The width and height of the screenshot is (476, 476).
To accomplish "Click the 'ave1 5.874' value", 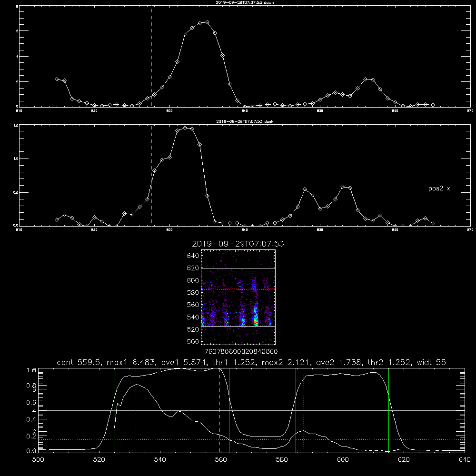I will [185, 362].
